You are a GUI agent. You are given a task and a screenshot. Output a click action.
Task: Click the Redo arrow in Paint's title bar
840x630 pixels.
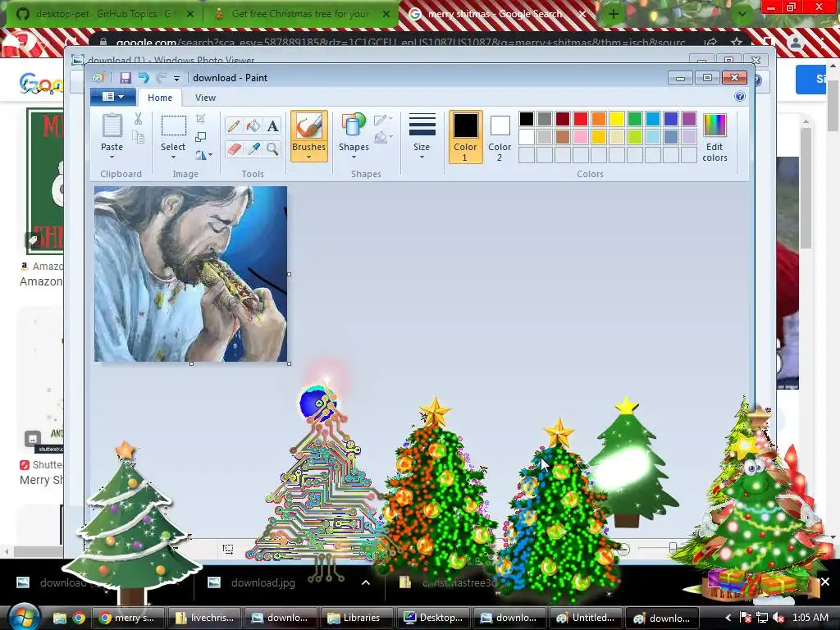coord(161,78)
